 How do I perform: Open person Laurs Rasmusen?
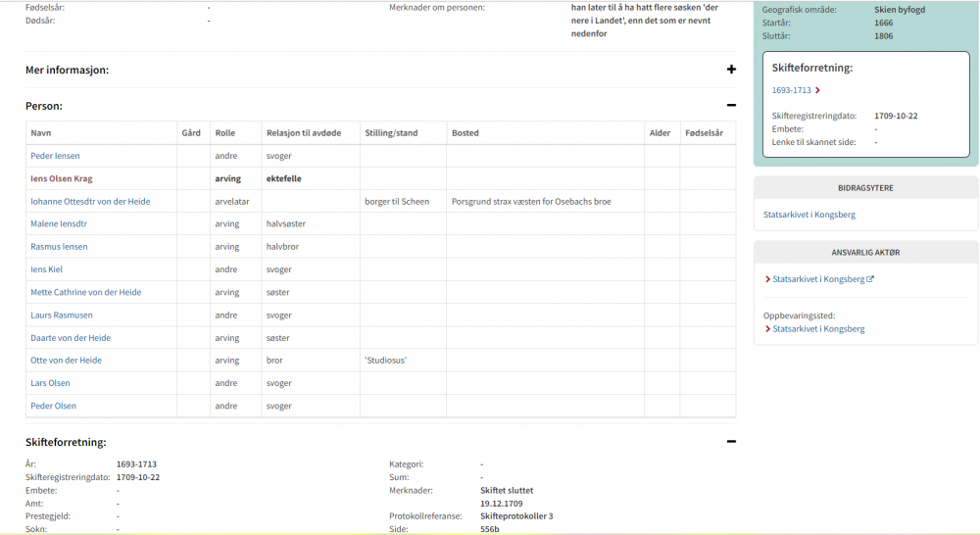pos(62,315)
